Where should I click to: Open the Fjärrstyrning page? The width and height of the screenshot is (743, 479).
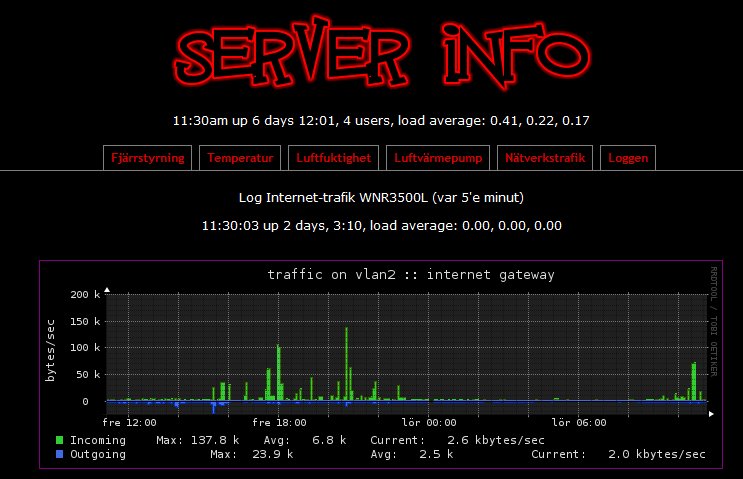[x=147, y=158]
